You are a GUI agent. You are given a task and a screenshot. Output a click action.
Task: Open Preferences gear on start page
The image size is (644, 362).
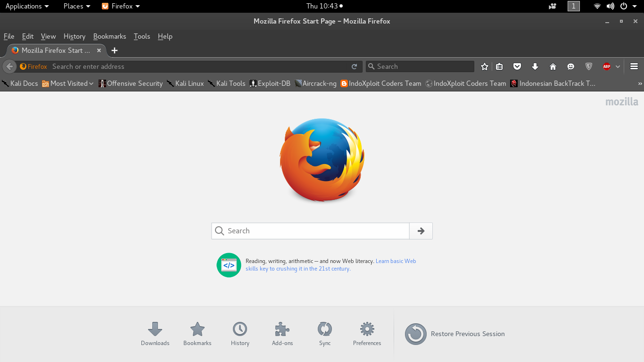point(367,334)
